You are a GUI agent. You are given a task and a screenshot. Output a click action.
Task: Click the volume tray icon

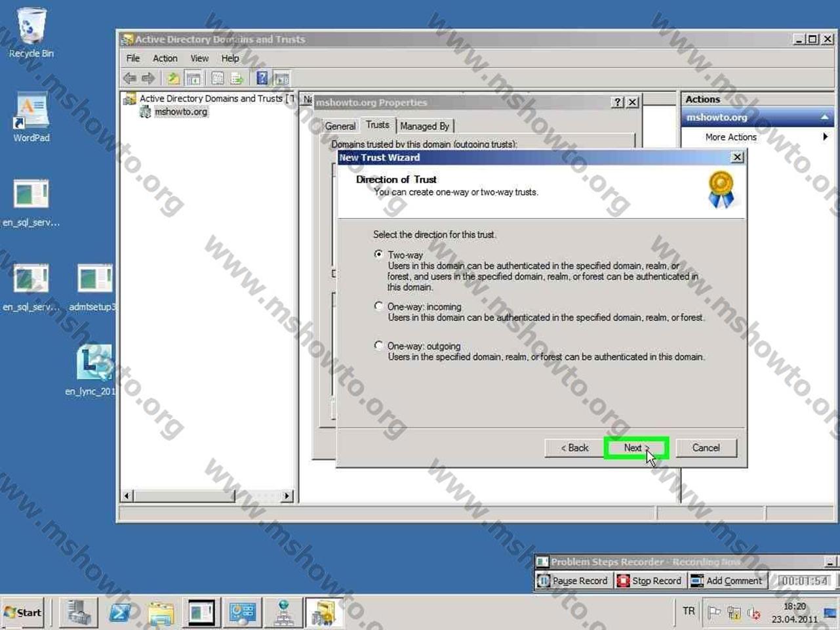(x=753, y=613)
